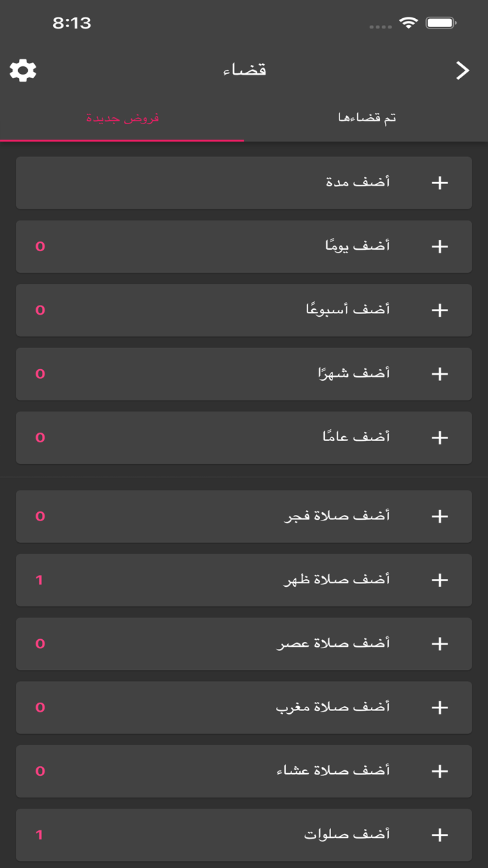Add a day via أضف يومًا plus button
This screenshot has width=488, height=868.
(x=440, y=246)
